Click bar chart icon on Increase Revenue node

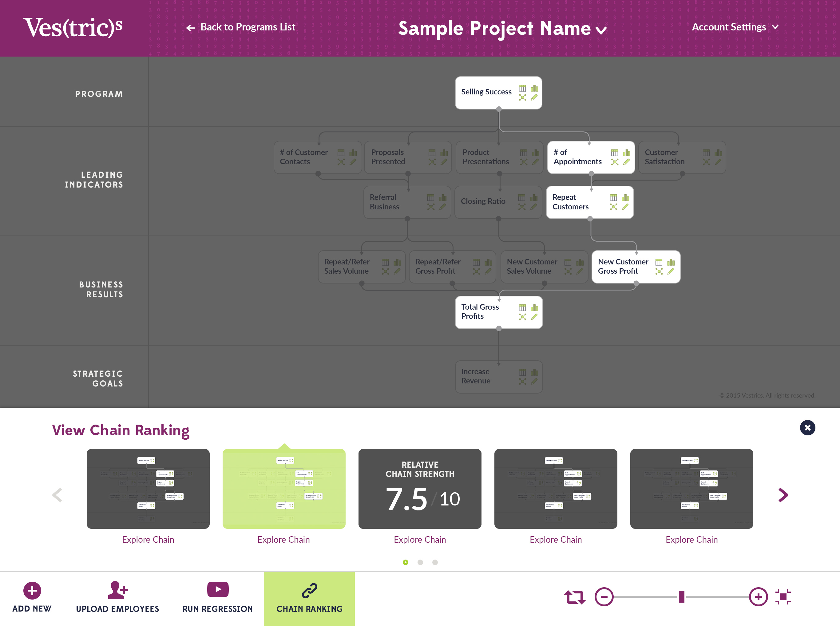(534, 372)
